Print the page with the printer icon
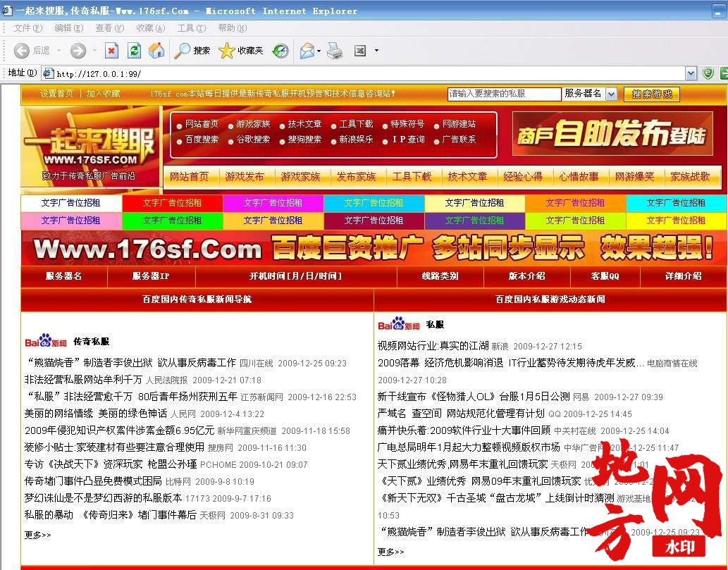 tap(335, 51)
